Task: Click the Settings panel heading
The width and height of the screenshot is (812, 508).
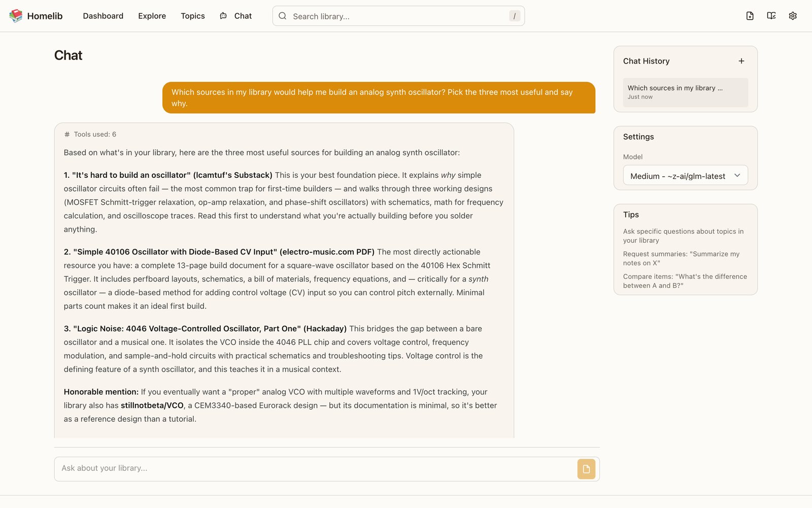Action: [x=638, y=137]
